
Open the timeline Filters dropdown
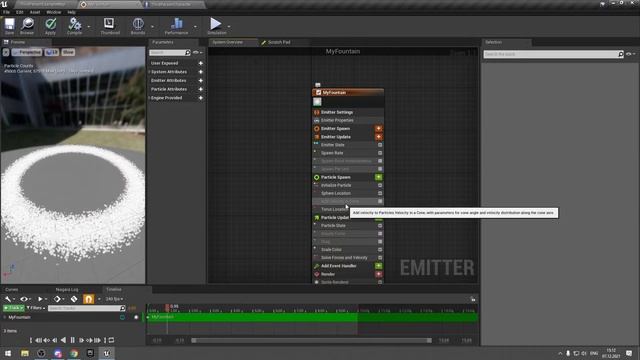pos(36,308)
